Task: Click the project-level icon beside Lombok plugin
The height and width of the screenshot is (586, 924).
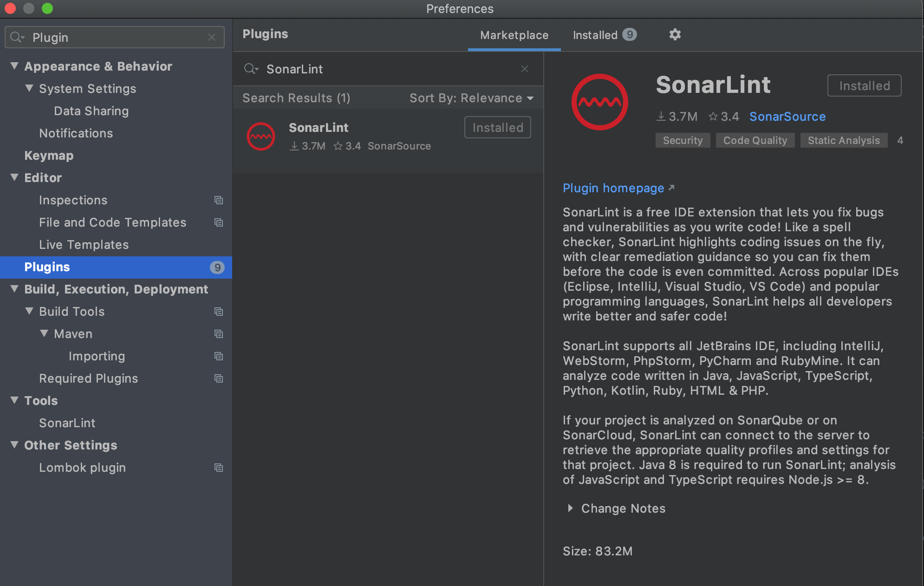Action: 219,468
